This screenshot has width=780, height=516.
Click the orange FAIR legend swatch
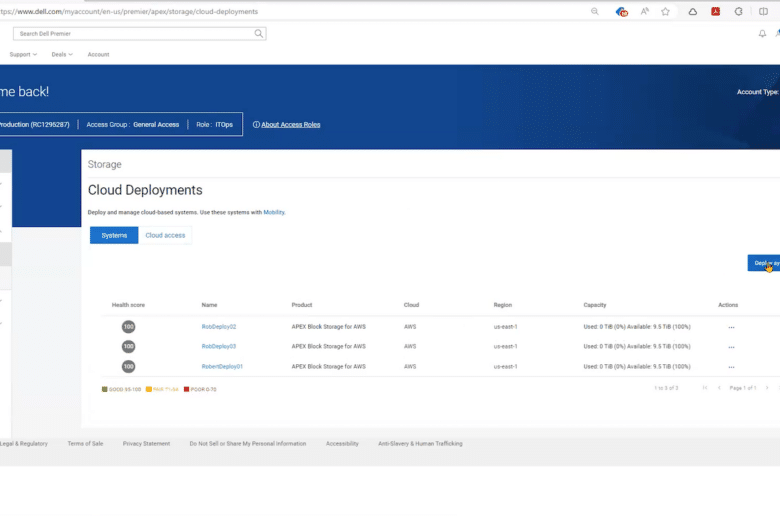click(x=148, y=389)
